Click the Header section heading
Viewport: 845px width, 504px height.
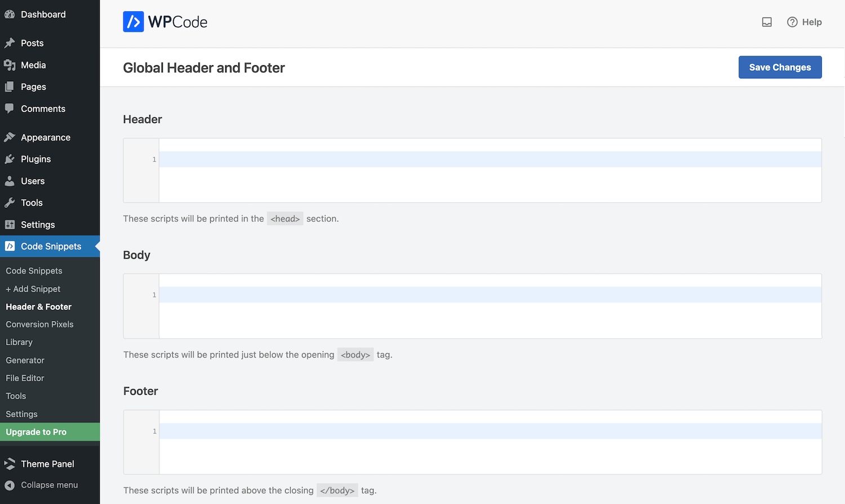click(x=143, y=119)
